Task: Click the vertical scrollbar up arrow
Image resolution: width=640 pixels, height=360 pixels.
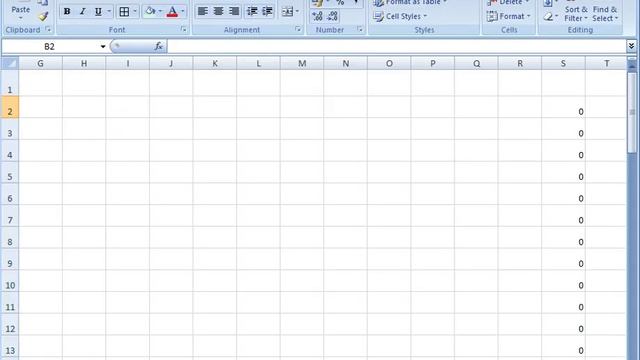Action: tap(632, 65)
